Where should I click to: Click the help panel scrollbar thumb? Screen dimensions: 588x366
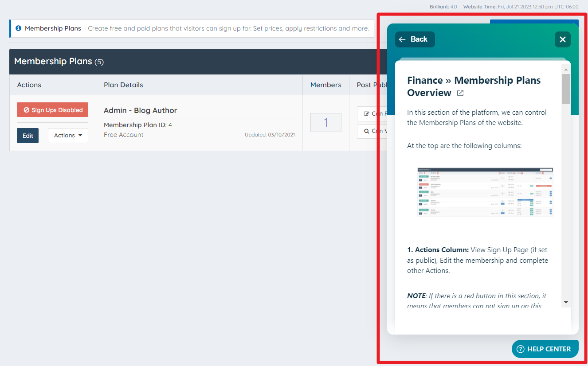coord(566,89)
